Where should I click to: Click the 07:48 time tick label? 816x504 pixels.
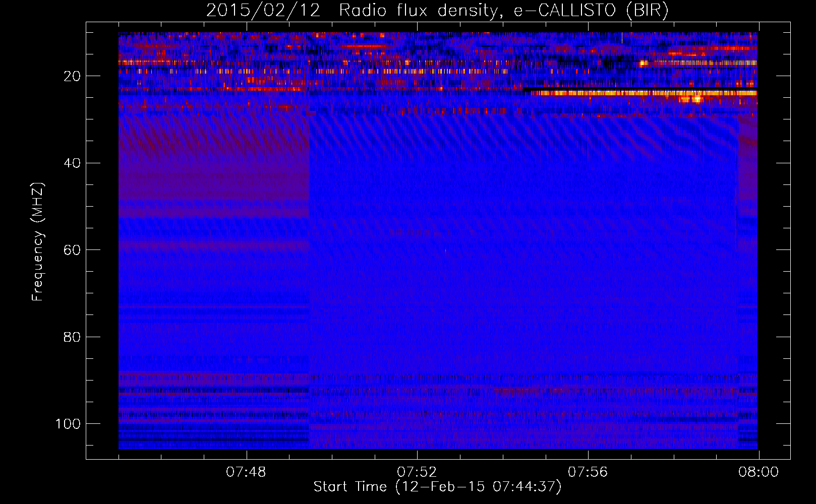[x=246, y=472]
